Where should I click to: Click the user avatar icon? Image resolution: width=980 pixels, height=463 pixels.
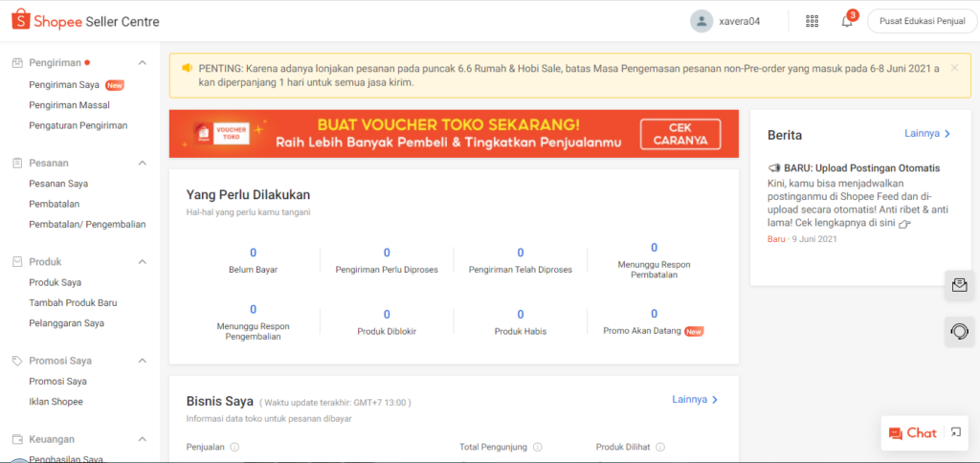pyautogui.click(x=702, y=21)
